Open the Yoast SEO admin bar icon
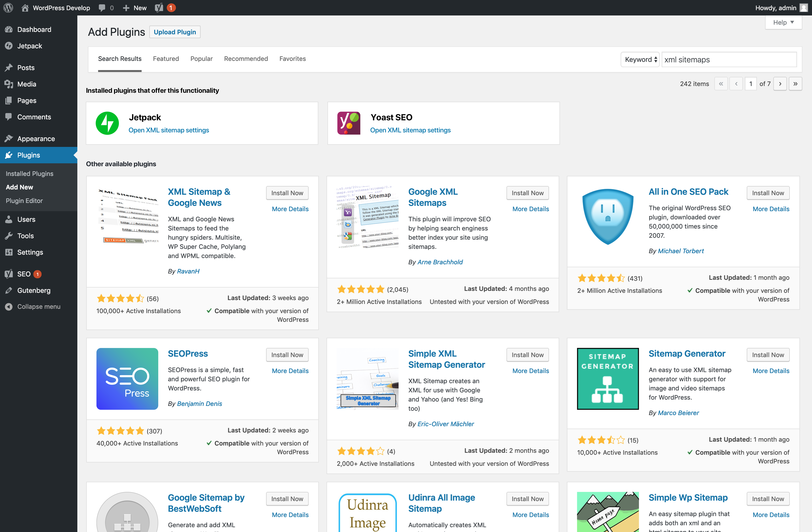The width and height of the screenshot is (812, 532). click(159, 7)
